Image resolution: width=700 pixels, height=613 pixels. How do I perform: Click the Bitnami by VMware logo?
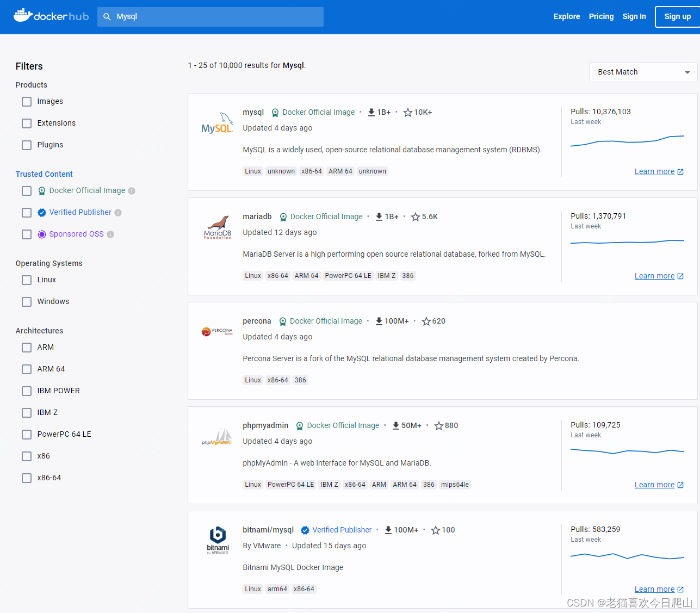pos(217,540)
